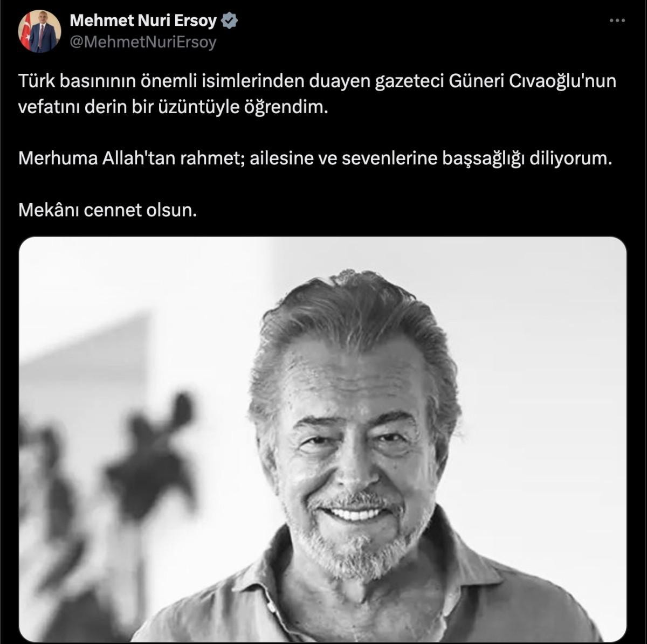Open Mehmet Nuri Ersoy's profile avatar
Image resolution: width=647 pixels, height=644 pixels.
click(39, 31)
